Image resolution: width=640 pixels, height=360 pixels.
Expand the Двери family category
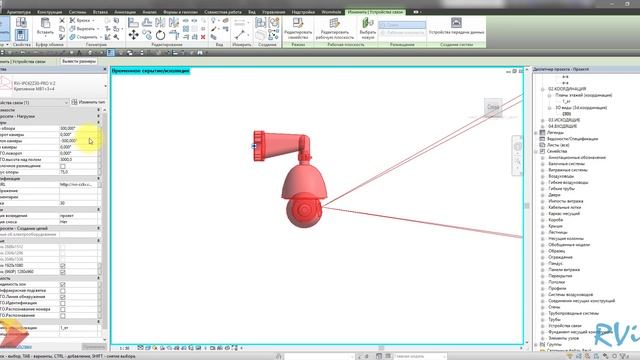(543, 195)
